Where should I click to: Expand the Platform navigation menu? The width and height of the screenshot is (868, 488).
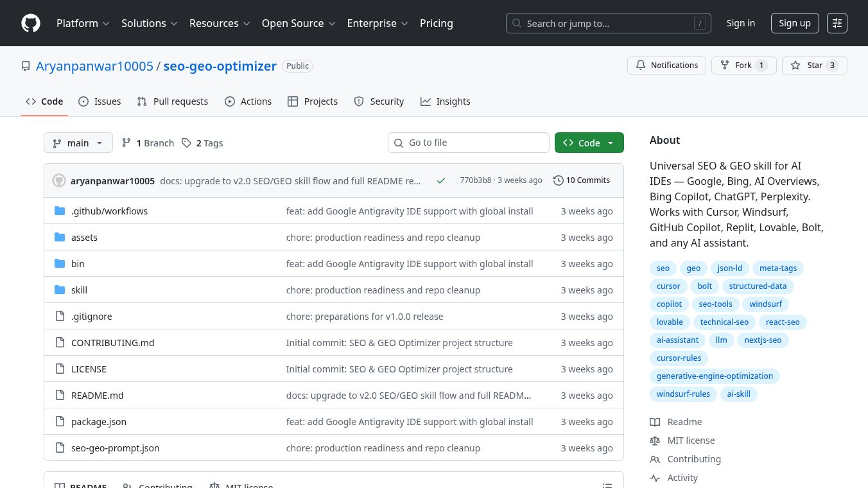(x=83, y=23)
